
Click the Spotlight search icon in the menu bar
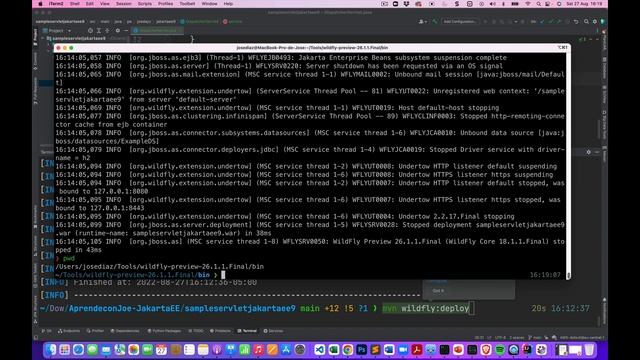coord(538,4)
